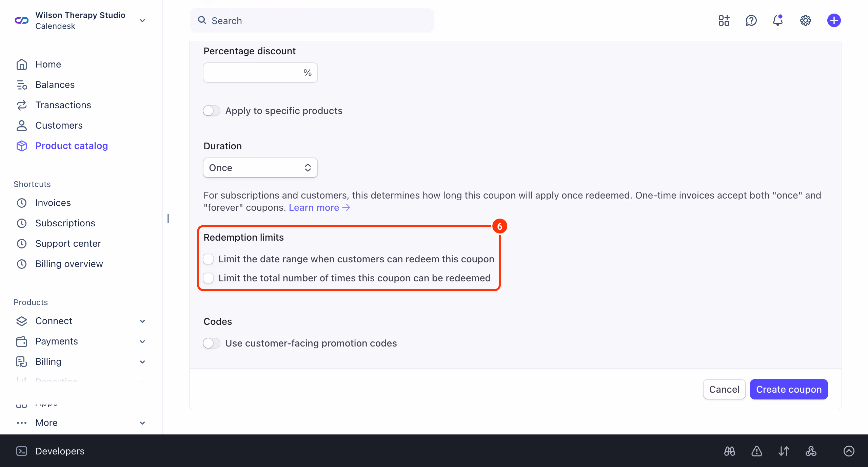Click the purple plus create button
This screenshot has height=467, width=868.
pos(834,20)
